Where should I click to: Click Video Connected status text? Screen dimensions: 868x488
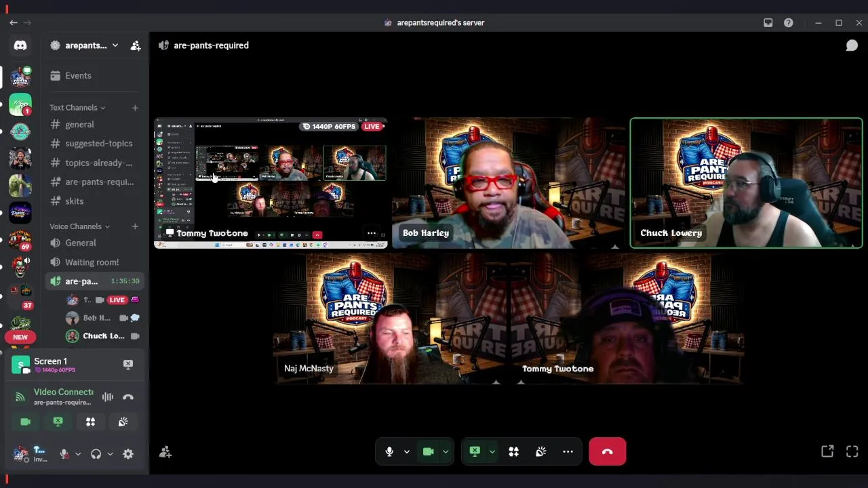64,392
